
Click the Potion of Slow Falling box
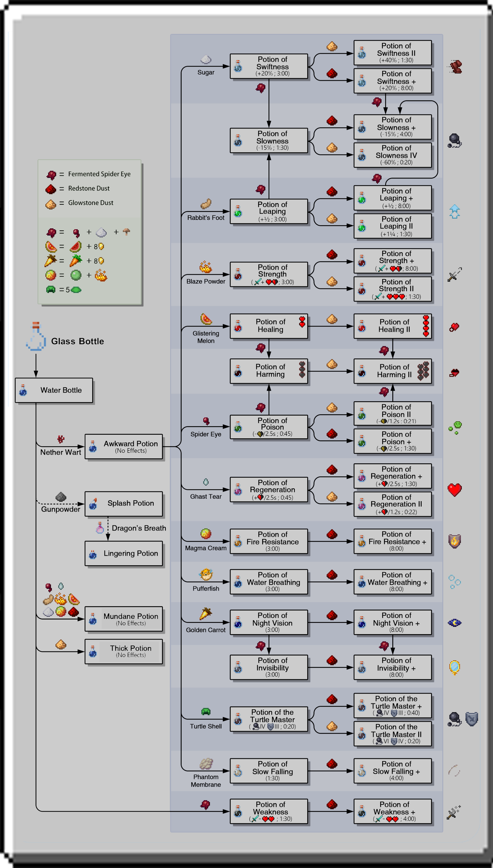269,771
